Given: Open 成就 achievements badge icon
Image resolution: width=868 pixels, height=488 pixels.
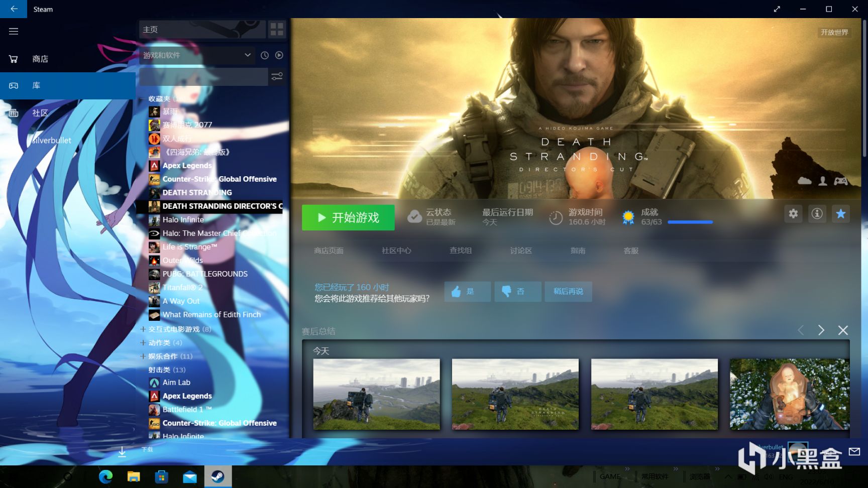Looking at the screenshot, I should (x=628, y=217).
